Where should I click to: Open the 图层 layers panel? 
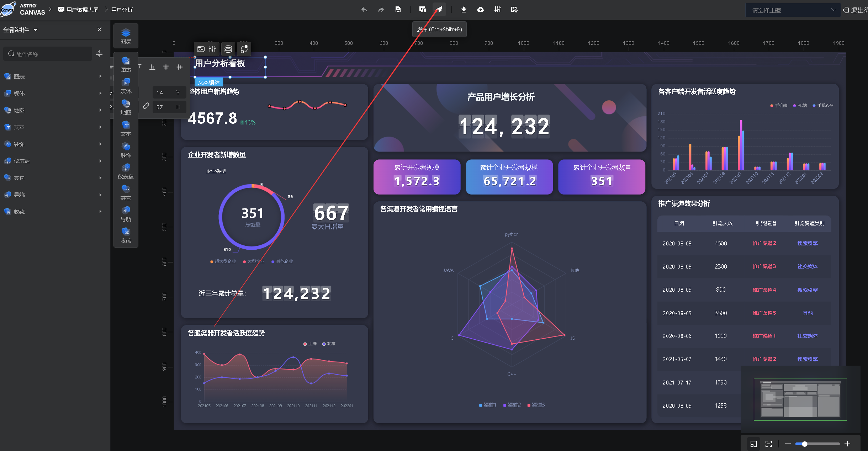[x=126, y=36]
